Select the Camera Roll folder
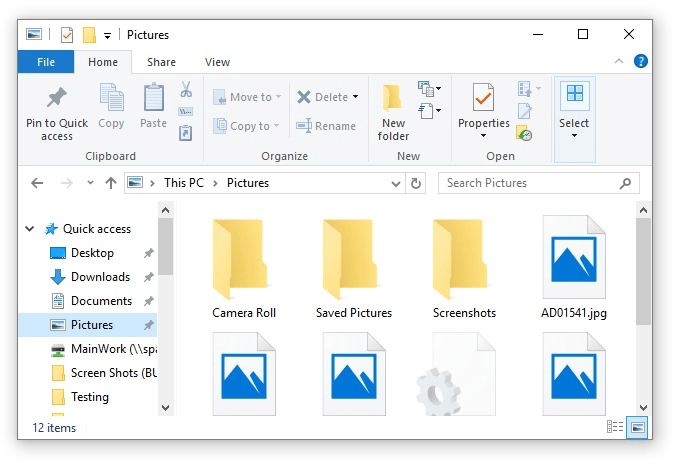 click(244, 269)
